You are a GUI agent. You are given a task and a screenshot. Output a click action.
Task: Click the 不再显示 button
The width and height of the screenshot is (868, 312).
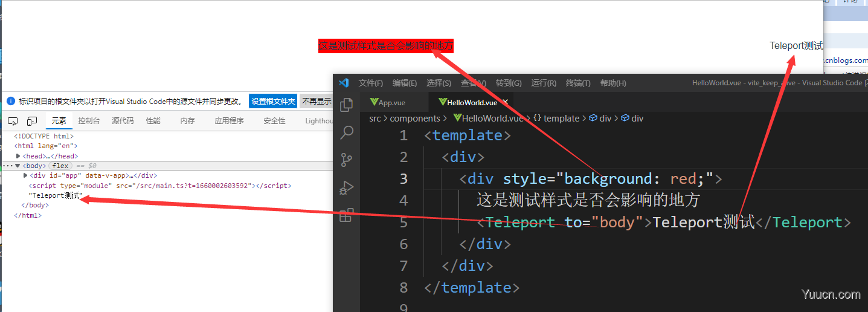pos(317,102)
